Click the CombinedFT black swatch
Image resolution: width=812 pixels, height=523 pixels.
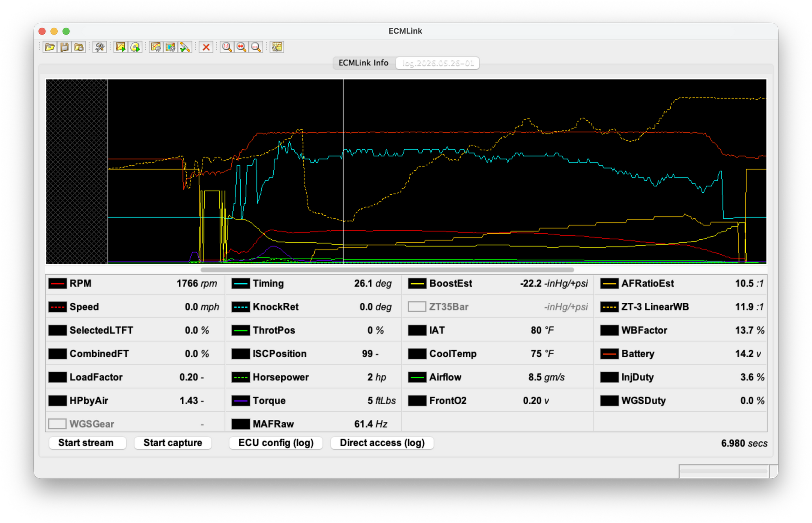(57, 354)
